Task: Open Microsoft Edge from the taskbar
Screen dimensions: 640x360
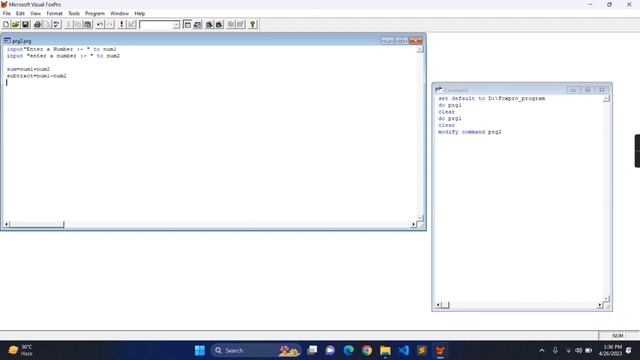Action: 349,350
